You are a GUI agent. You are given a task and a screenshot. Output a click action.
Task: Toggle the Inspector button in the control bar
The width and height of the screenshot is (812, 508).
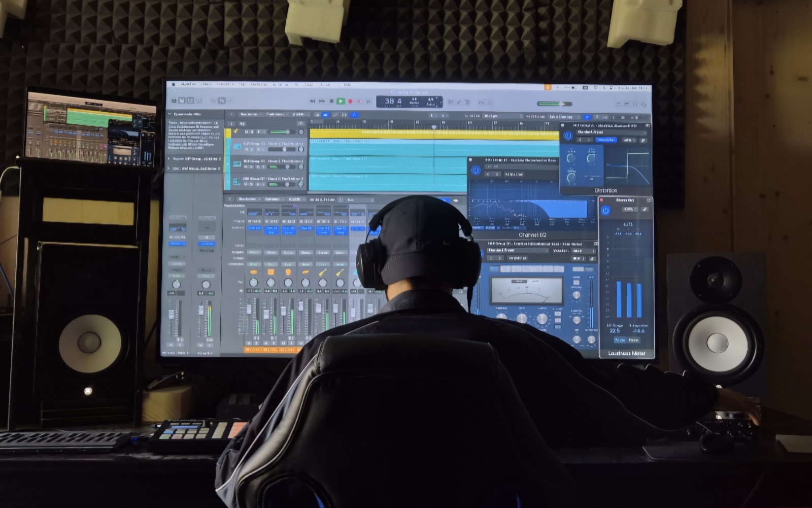pyautogui.click(x=182, y=100)
